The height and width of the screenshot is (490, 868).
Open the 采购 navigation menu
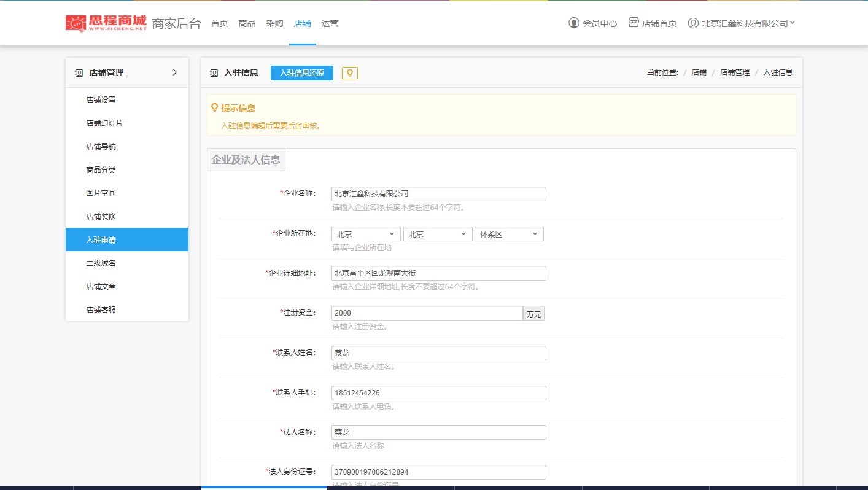(x=274, y=23)
